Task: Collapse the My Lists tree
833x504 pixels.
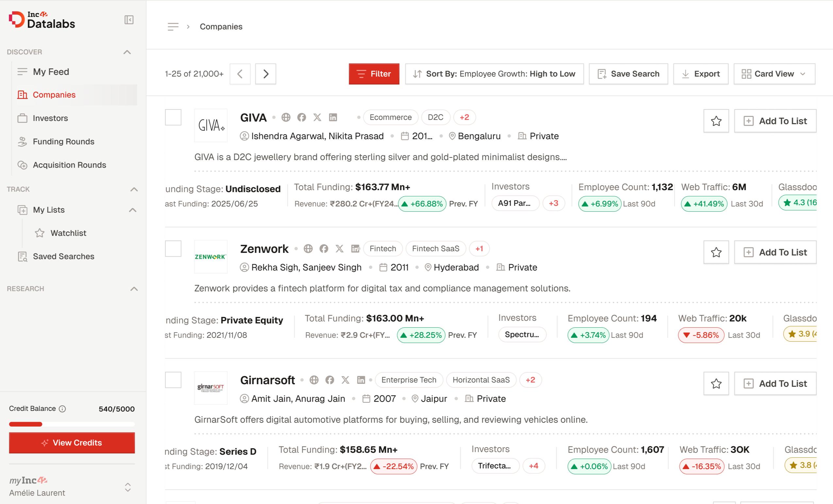Action: (133, 210)
